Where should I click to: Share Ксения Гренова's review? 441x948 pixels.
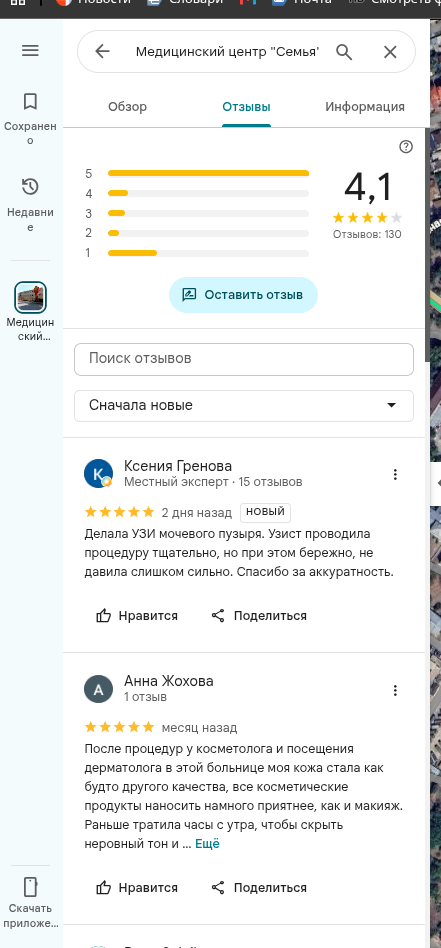pos(259,616)
